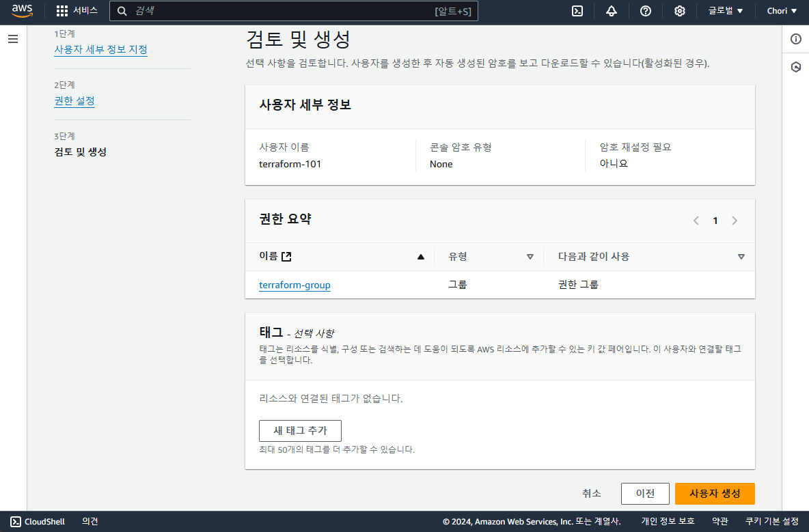The image size is (809, 532).
Task: Expand the hamburger side navigation
Action: (13, 39)
